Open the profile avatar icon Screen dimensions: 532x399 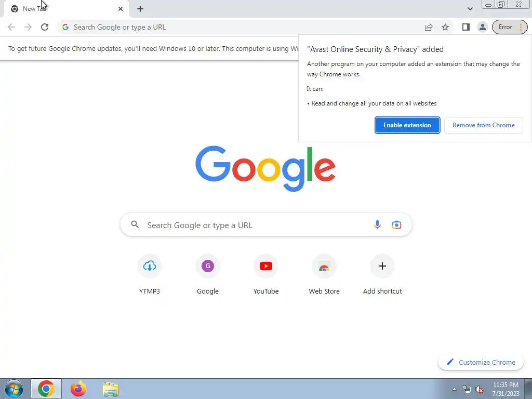click(482, 27)
